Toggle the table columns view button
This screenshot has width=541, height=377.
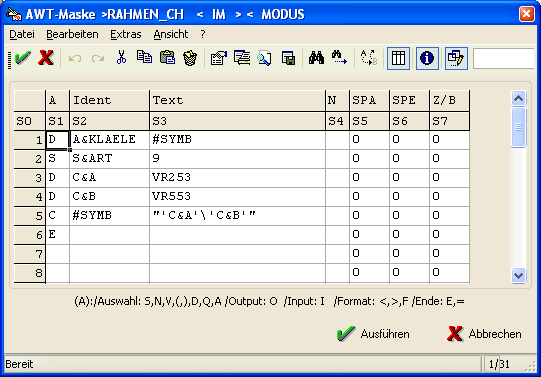(398, 58)
